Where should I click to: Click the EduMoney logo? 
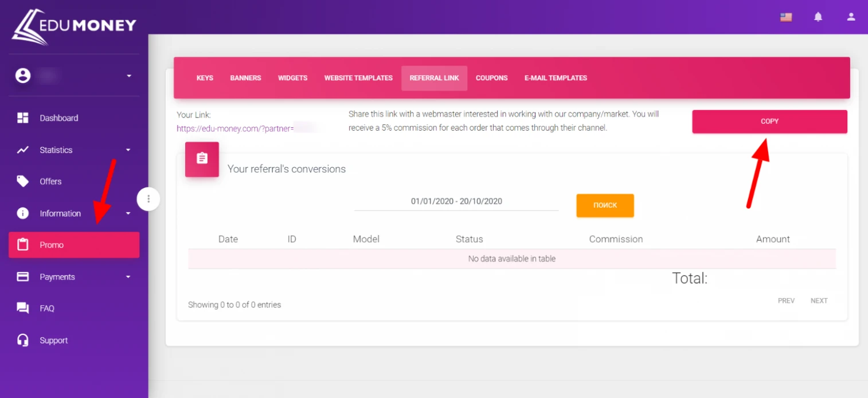74,26
